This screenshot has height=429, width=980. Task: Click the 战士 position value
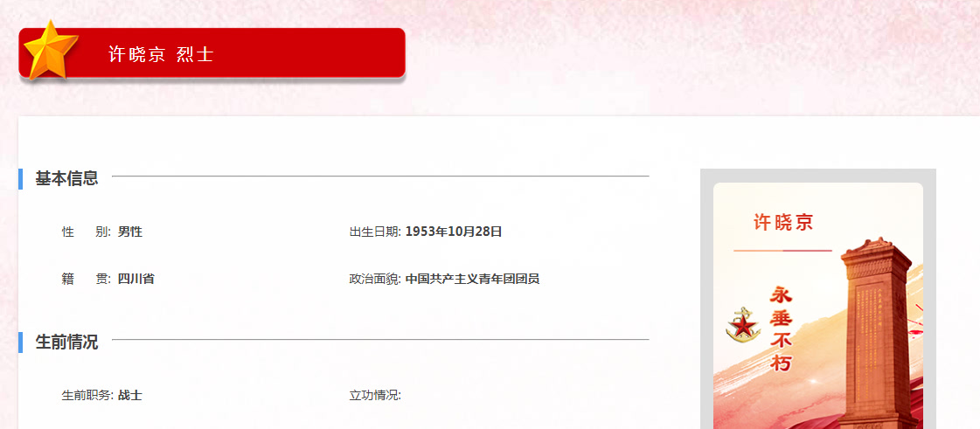130,396
